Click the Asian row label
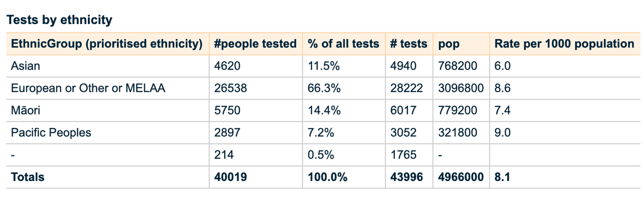644x215 pixels. 25,66
